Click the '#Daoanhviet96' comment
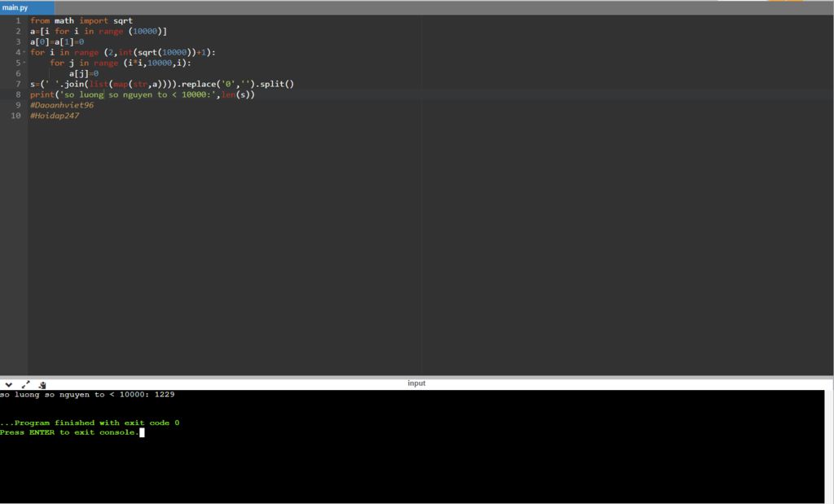This screenshot has height=504, width=834. (x=62, y=105)
